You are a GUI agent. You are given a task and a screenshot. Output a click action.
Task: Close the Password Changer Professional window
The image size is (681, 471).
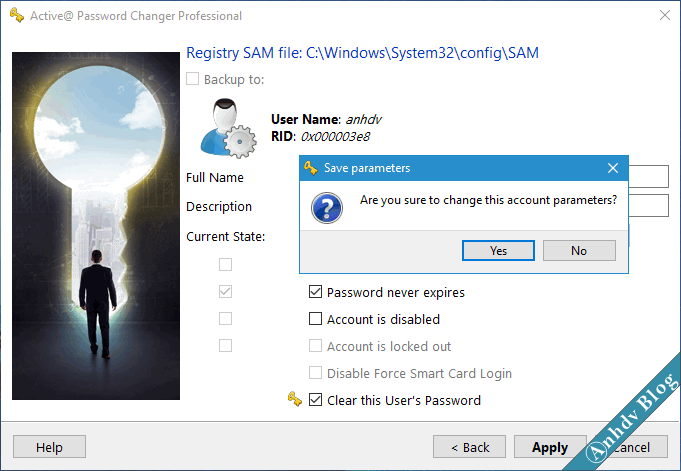pos(664,15)
